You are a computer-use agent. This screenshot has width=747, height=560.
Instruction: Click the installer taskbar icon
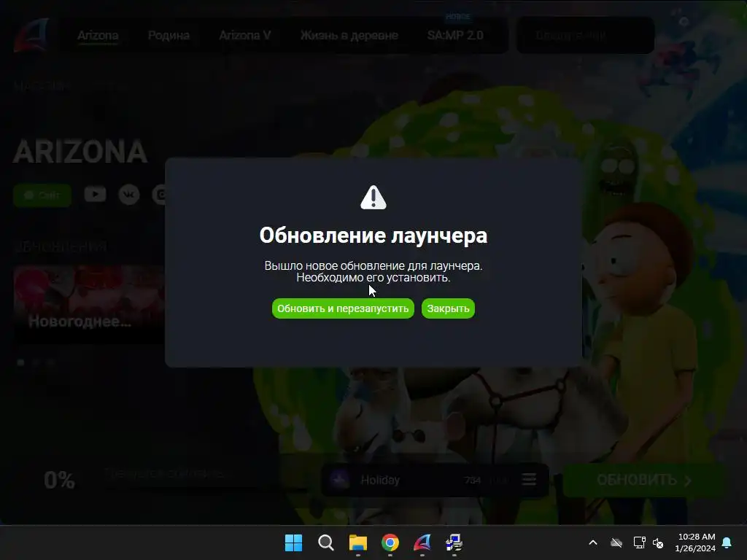pos(454,542)
